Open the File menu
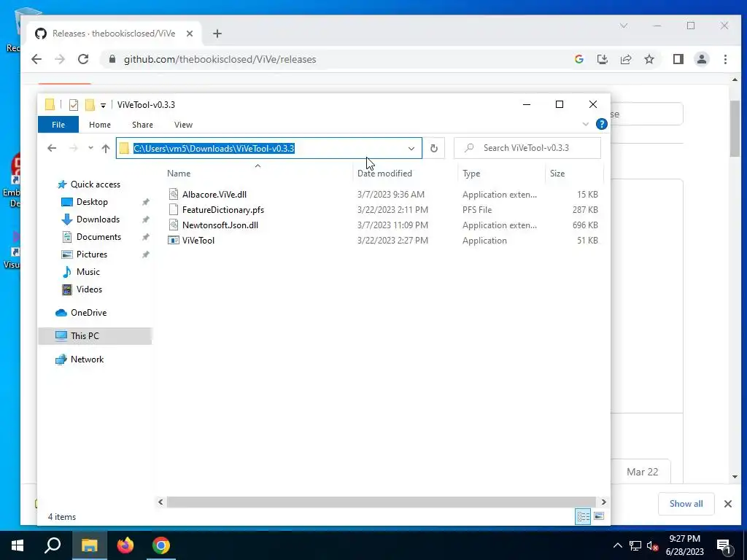Viewport: 747px width, 560px height. tap(58, 124)
